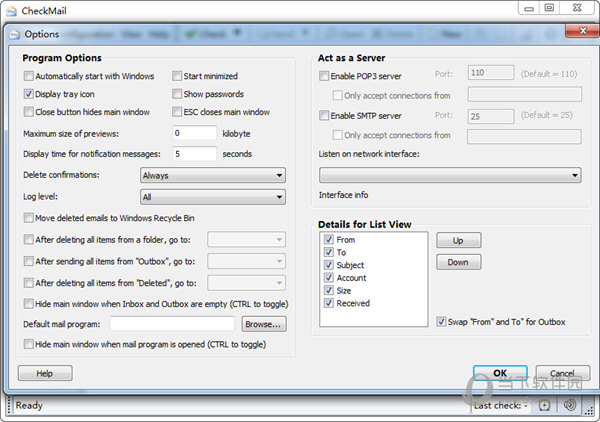Enable Hide main window when Inbox and Outbox empty
Viewport: 600px width, 422px height.
[29, 304]
